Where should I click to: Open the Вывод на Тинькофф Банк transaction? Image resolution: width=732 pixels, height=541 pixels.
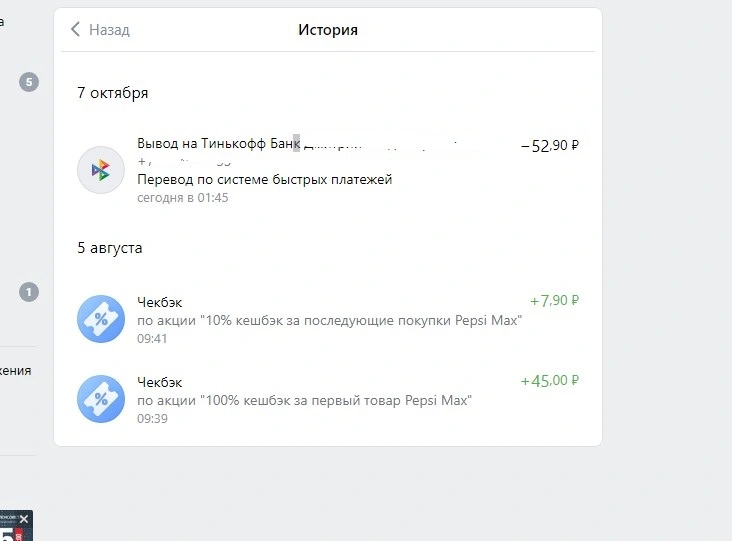tap(328, 170)
